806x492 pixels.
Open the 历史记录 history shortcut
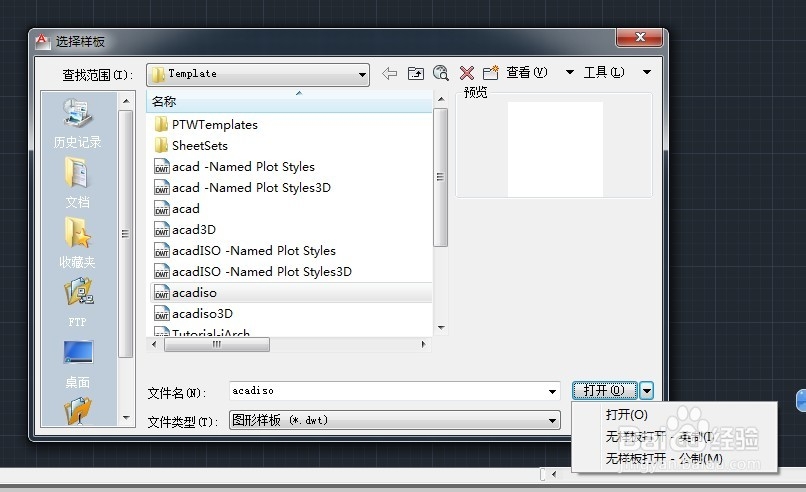point(78,124)
